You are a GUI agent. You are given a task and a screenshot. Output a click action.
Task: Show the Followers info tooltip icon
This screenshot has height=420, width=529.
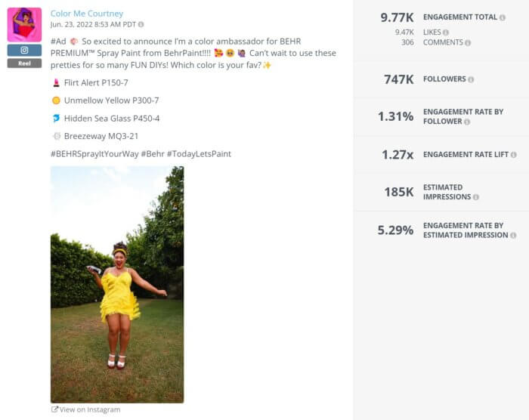471,79
